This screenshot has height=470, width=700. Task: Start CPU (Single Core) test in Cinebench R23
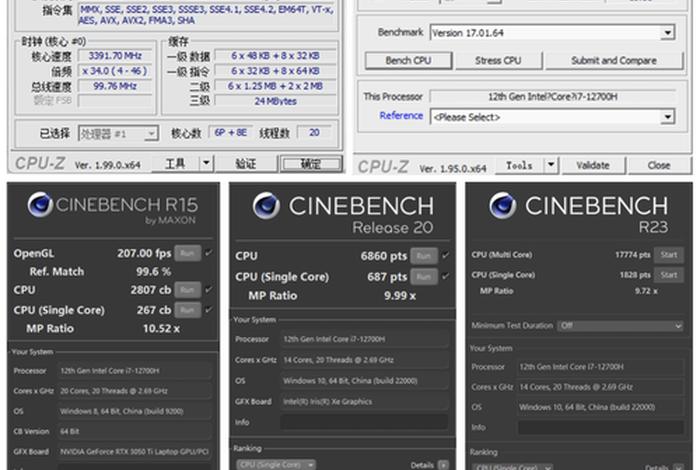click(x=668, y=275)
